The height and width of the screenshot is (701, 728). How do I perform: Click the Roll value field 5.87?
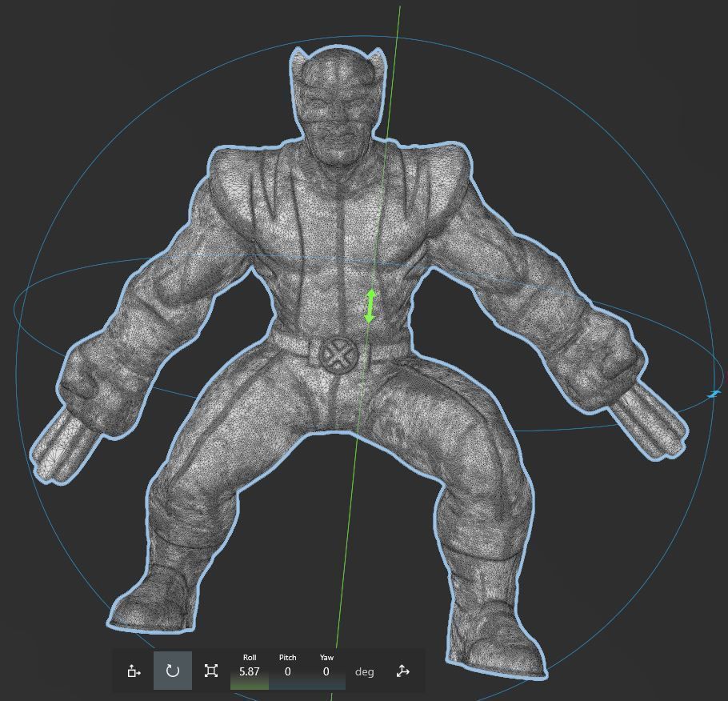tap(250, 671)
